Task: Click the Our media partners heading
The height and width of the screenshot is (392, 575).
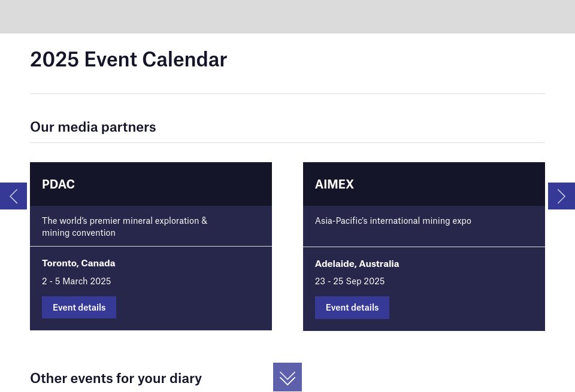Action: tap(93, 126)
